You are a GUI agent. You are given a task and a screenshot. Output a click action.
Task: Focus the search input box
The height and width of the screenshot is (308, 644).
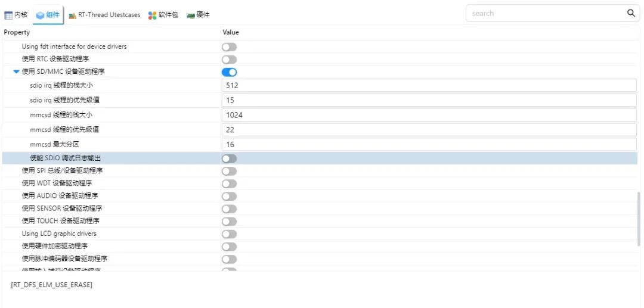pos(546,13)
